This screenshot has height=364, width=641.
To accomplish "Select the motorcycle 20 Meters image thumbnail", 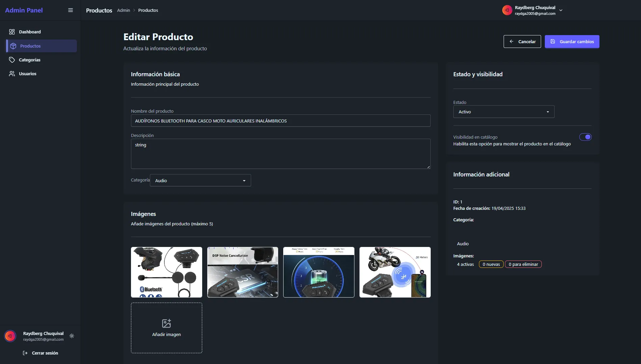I will (x=395, y=272).
